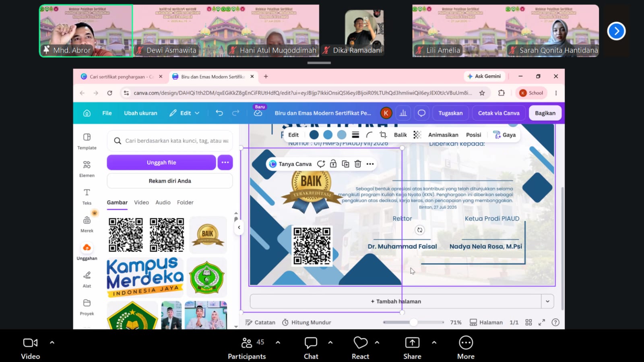
Task: Click Tambah halaman button
Action: (396, 301)
